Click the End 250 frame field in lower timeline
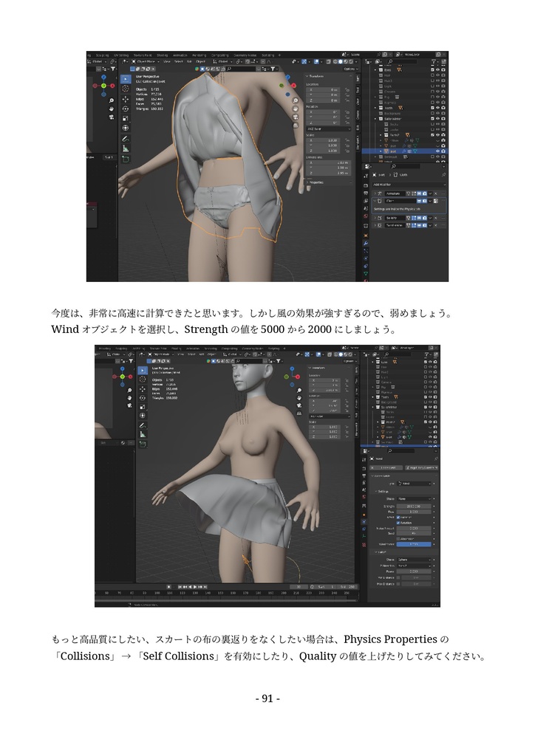This screenshot has height=756, width=535. click(348, 587)
